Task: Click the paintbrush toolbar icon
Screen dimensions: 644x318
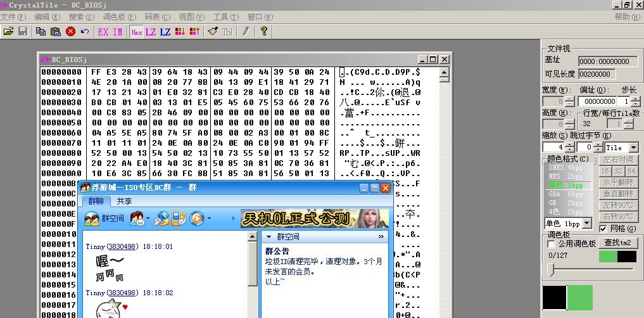Action: coord(213,31)
